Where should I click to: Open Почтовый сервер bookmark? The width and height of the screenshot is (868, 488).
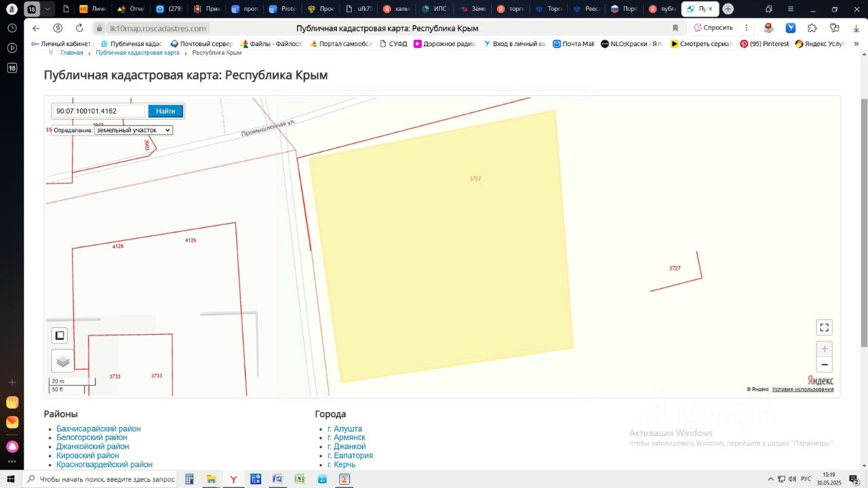pyautogui.click(x=201, y=43)
